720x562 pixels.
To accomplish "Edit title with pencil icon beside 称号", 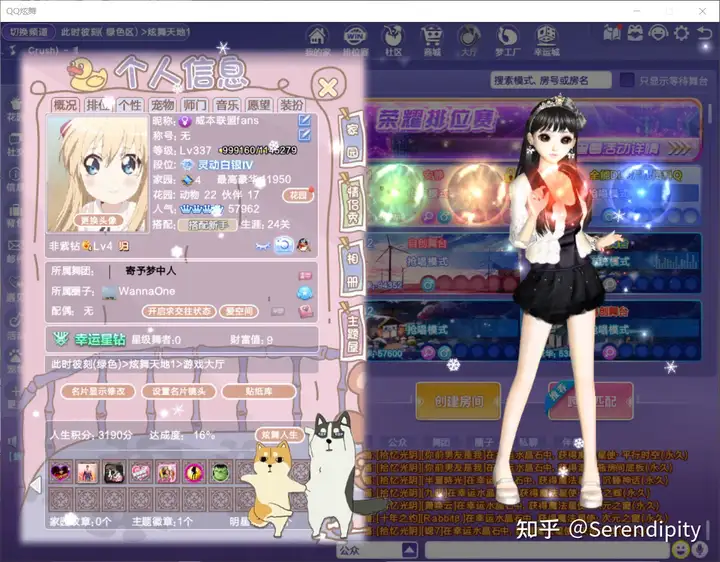I will click(x=304, y=135).
